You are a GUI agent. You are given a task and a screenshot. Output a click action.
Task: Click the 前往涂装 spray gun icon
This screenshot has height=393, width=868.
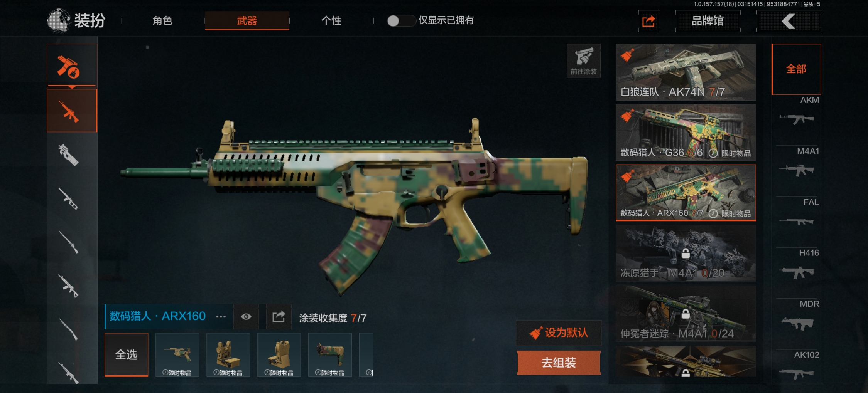pos(584,60)
